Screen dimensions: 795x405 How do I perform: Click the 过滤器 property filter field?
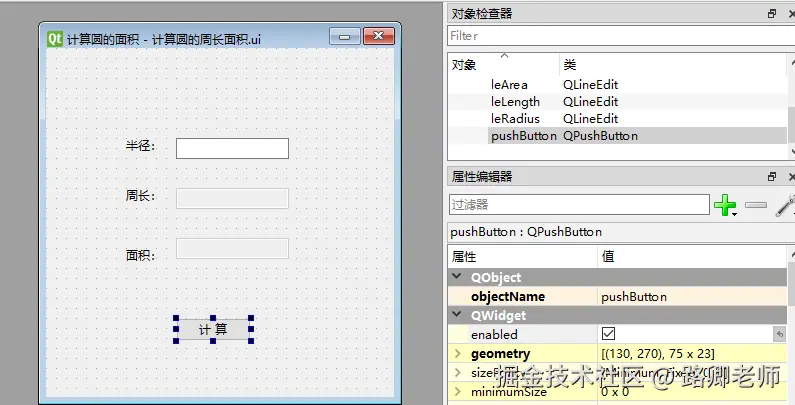[579, 205]
